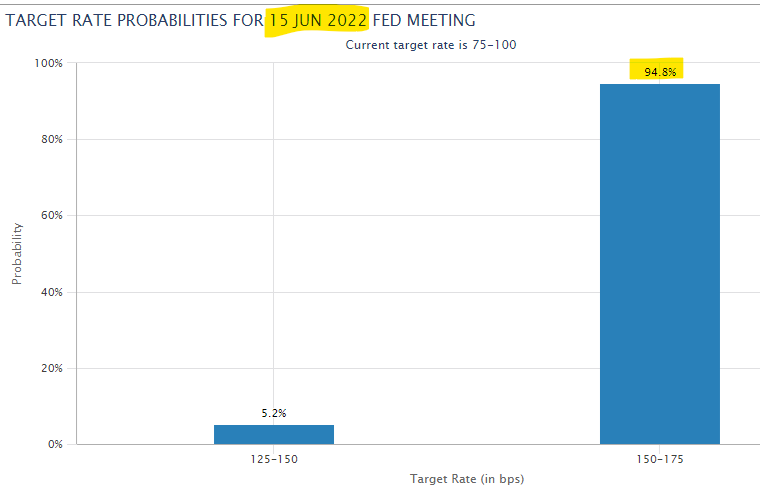The width and height of the screenshot is (760, 497).
Task: Click the tall 150-175 blue bar
Action: coord(659,263)
